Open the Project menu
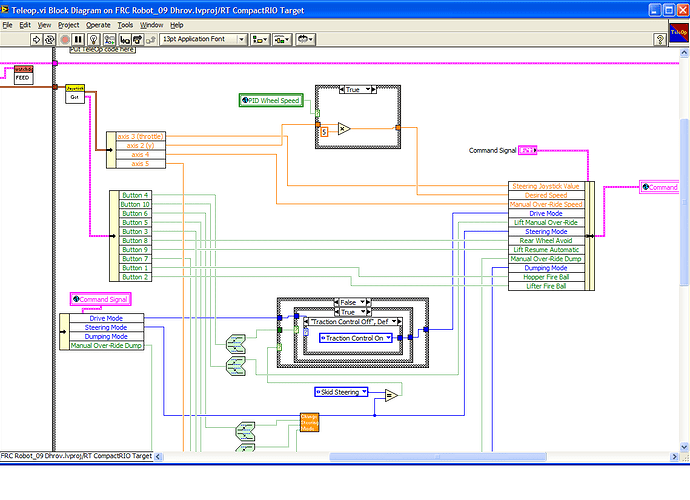Viewport: 690px width, 500px height. pos(68,25)
